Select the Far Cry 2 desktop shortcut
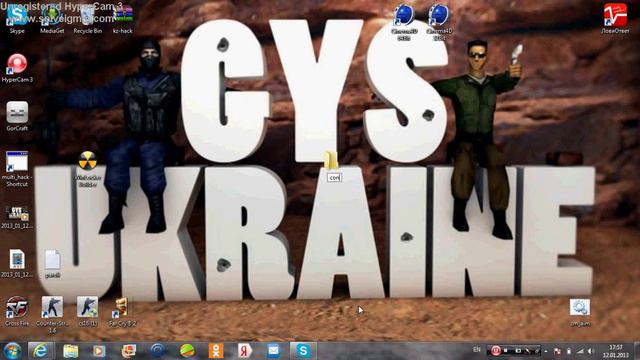This screenshot has width=640, height=360. click(122, 311)
